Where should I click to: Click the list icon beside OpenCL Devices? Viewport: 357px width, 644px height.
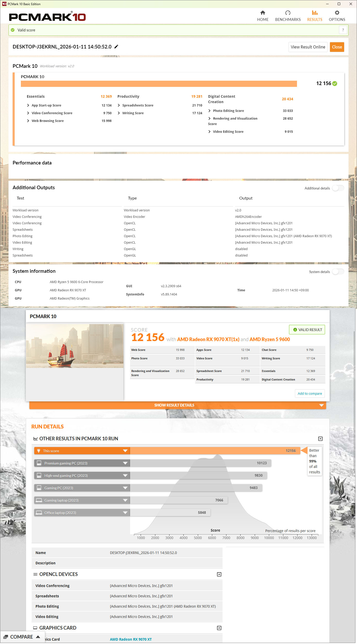35,574
